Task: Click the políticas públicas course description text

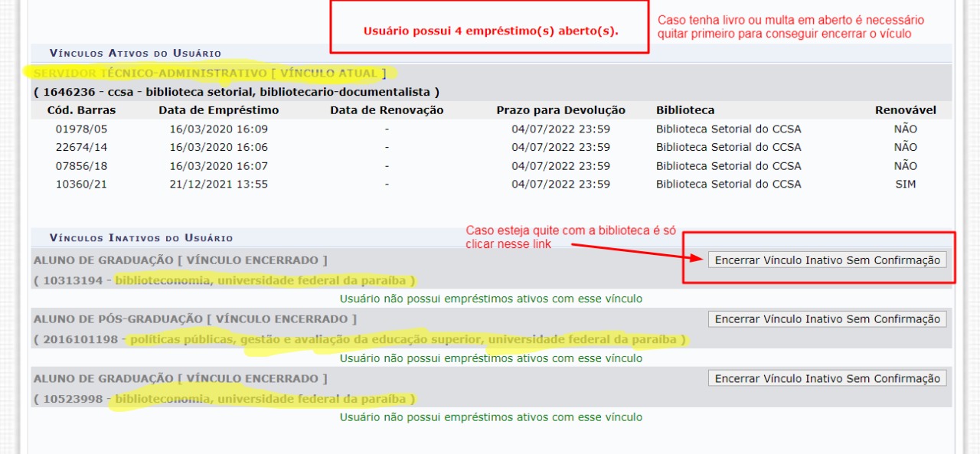Action: [x=407, y=339]
